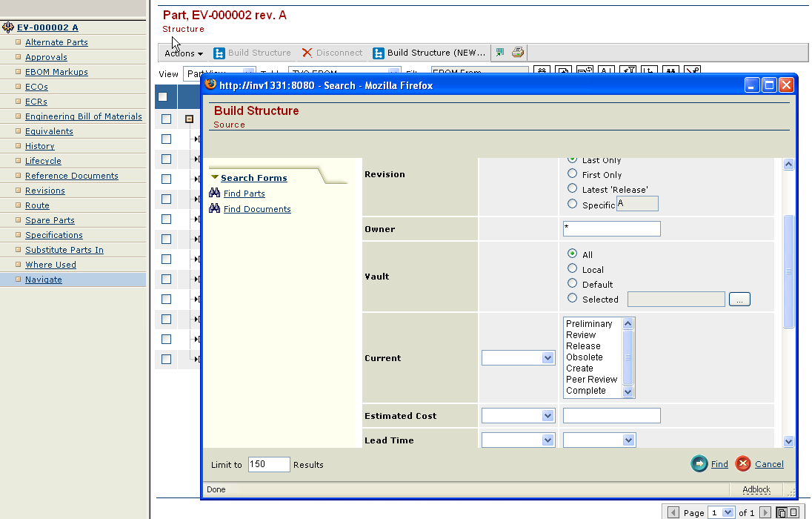Select the First Only revision option
This screenshot has width=812, height=519.
point(572,175)
